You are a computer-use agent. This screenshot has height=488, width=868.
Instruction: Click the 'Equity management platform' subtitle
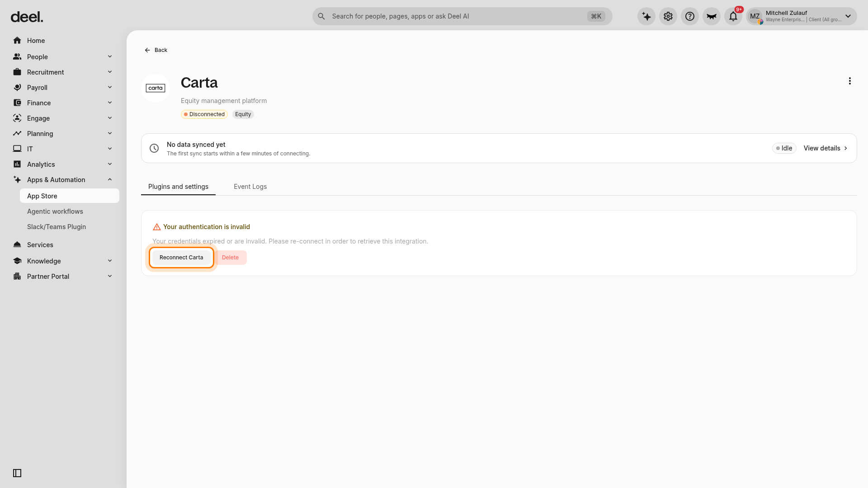(x=224, y=101)
